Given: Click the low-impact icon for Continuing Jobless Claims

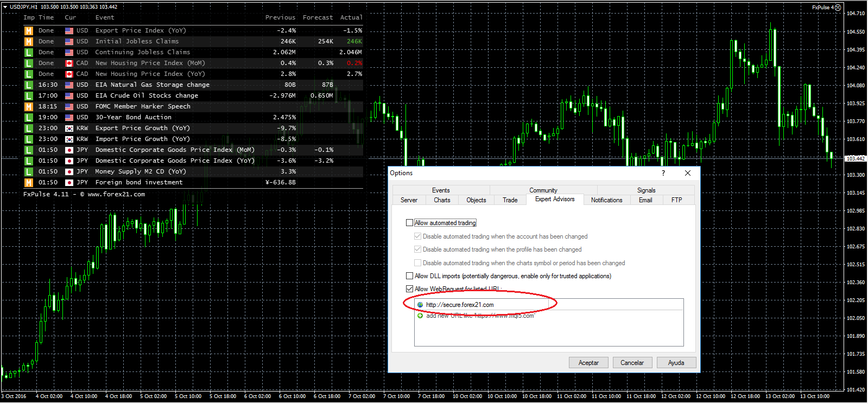Looking at the screenshot, I should [28, 53].
